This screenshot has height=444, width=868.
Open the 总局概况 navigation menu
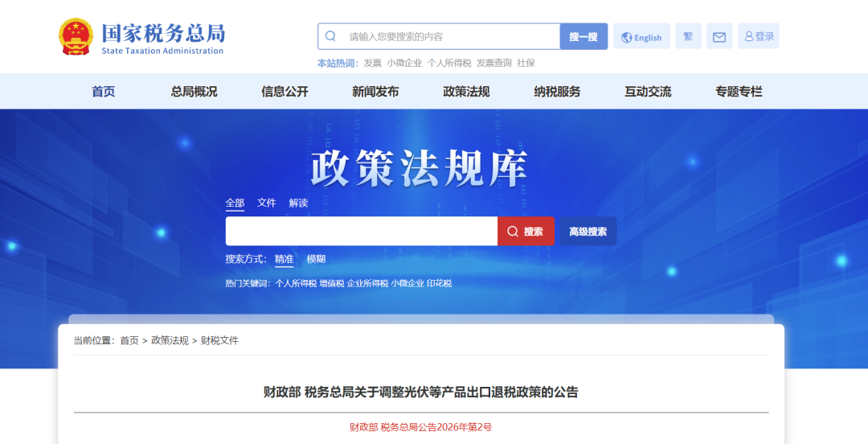click(194, 92)
